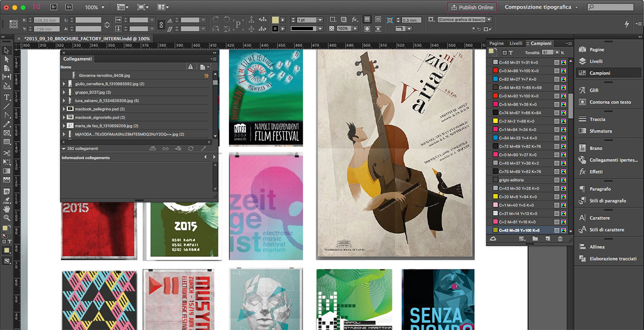
Task: Select the Type tool in the toolbox
Action: click(7, 97)
